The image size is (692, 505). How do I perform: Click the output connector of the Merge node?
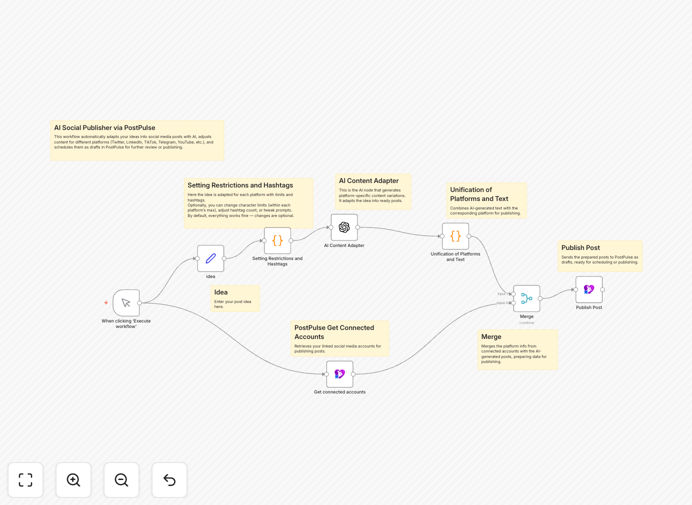[x=541, y=298]
